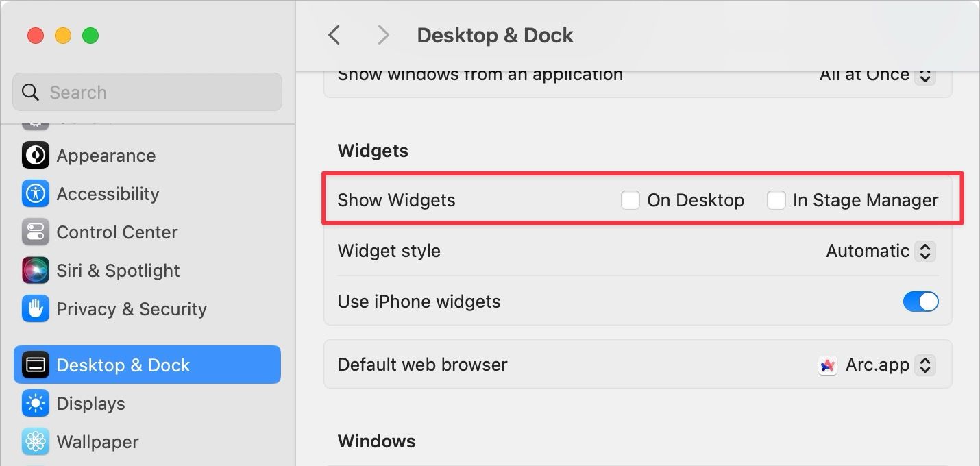Click the Search text field

[158, 93]
